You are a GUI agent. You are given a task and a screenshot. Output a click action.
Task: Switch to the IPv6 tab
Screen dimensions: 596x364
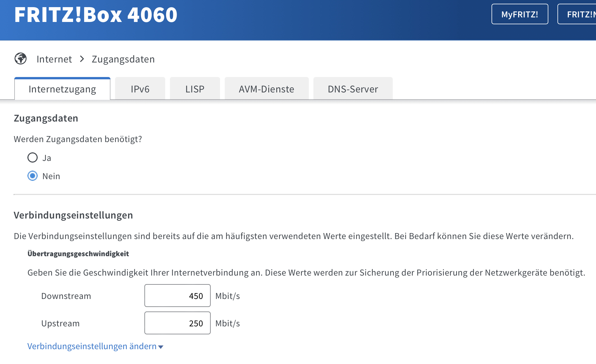click(x=140, y=89)
